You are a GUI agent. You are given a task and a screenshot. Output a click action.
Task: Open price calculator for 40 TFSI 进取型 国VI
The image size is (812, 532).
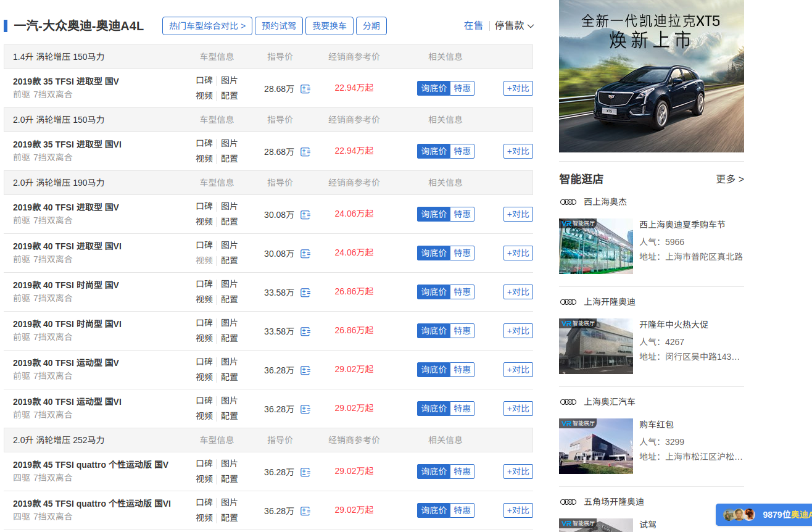click(x=305, y=254)
